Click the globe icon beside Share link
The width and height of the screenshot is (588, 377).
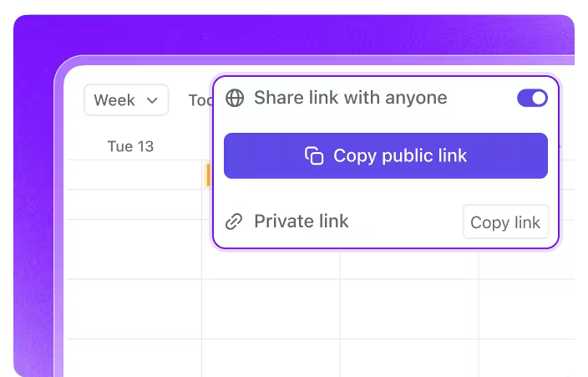(236, 99)
